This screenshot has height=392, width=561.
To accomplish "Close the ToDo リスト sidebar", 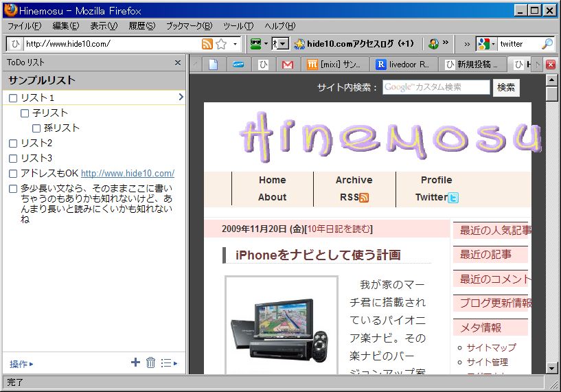I will tap(178, 63).
